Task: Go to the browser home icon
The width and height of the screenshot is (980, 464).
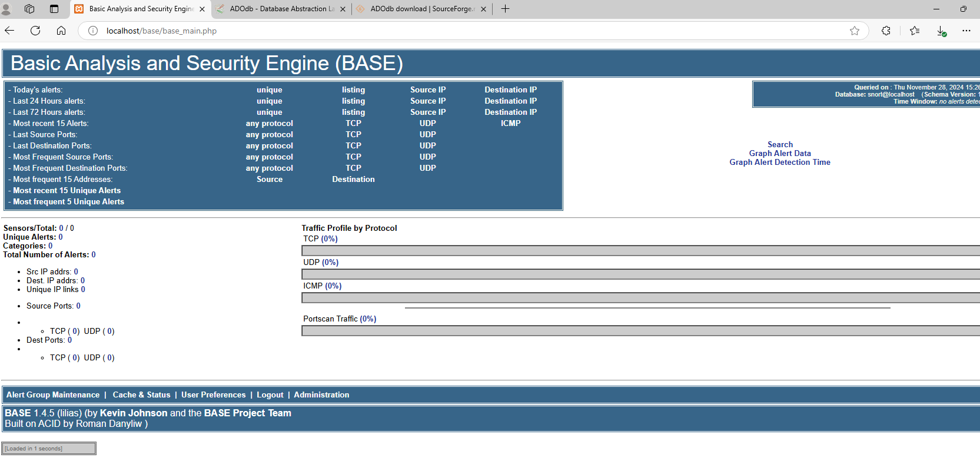Action: 61,31
